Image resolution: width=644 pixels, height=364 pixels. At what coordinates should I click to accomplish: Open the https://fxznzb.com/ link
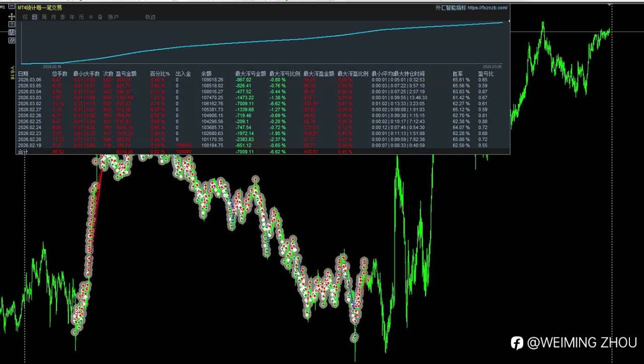click(x=488, y=8)
